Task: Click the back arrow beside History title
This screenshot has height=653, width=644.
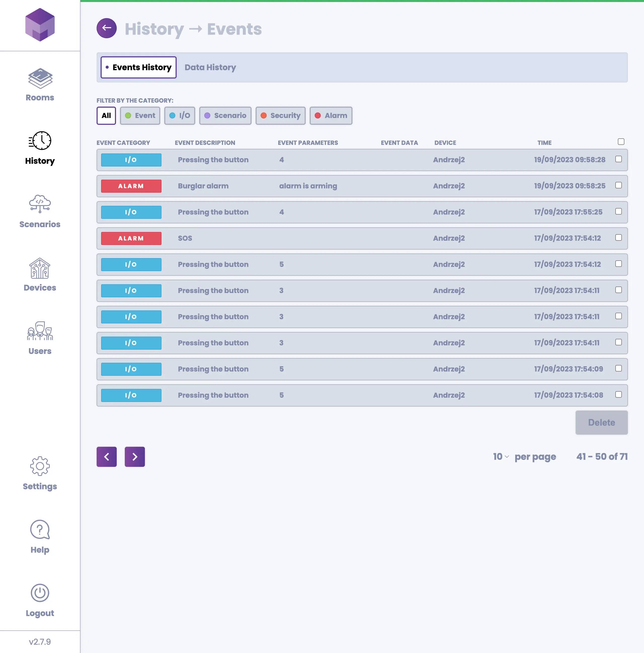Action: tap(106, 28)
